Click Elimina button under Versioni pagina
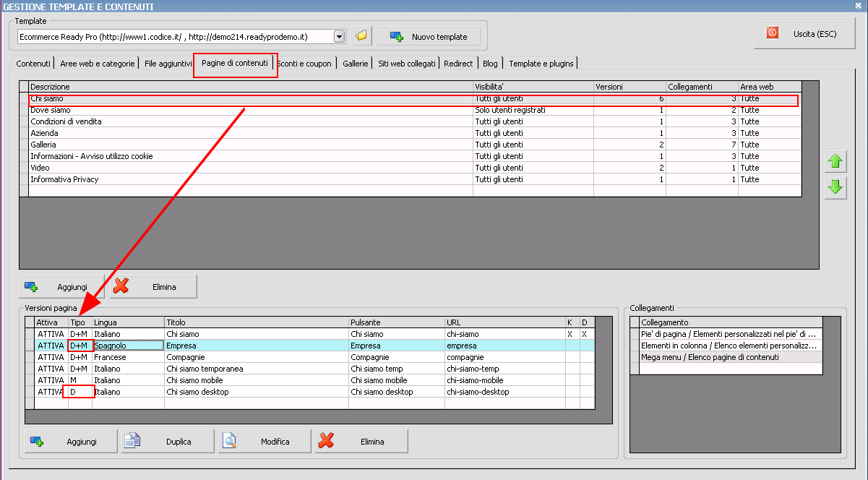 [x=361, y=441]
